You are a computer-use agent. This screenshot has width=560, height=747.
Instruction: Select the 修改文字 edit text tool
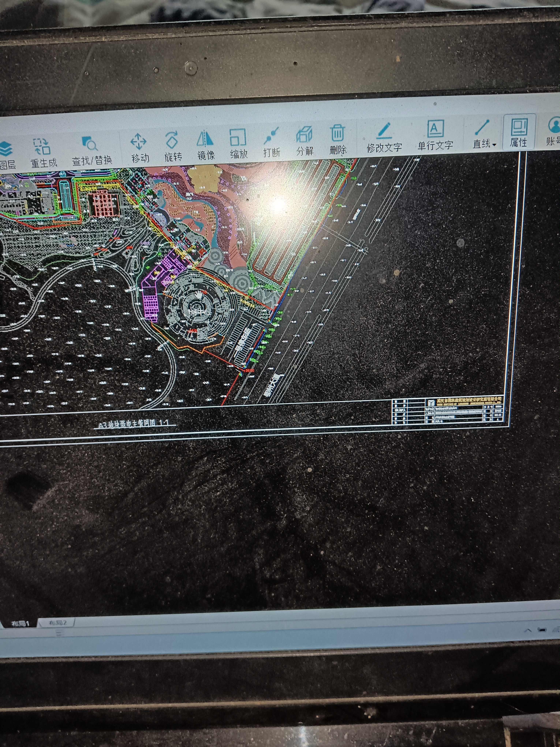tap(384, 137)
